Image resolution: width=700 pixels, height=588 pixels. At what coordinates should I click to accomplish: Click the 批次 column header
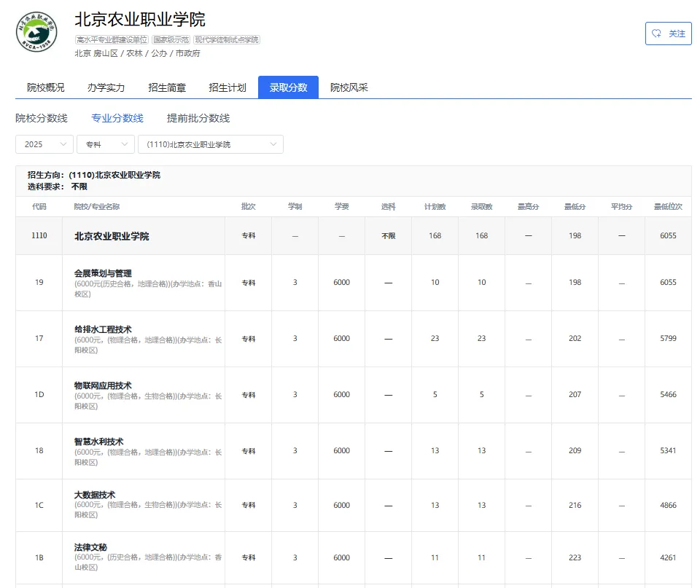248,206
